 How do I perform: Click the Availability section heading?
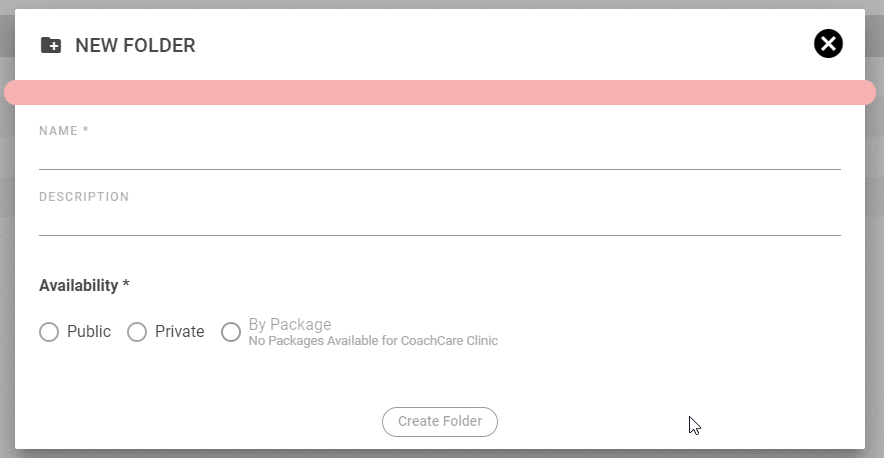point(79,286)
